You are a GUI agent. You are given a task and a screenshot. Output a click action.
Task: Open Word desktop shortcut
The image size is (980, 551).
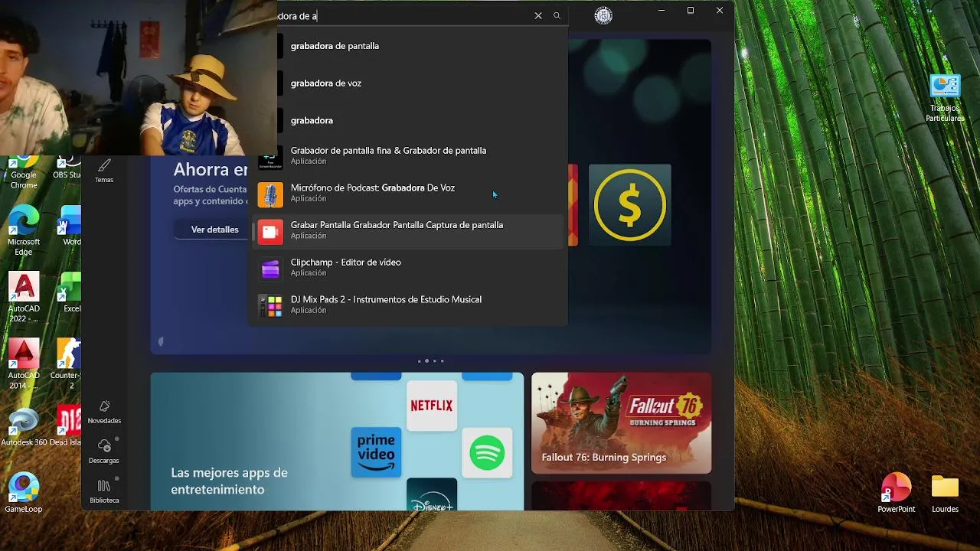click(70, 226)
